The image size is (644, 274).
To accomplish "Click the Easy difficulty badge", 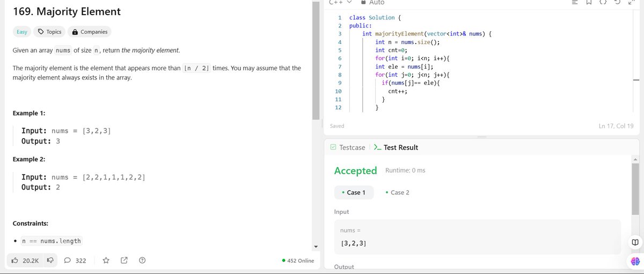I will click(22, 32).
